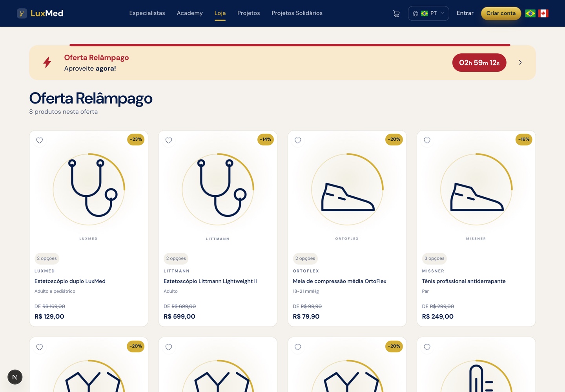Click the 3 opções chip
Screen dimensions: 565x392
(x=434, y=258)
